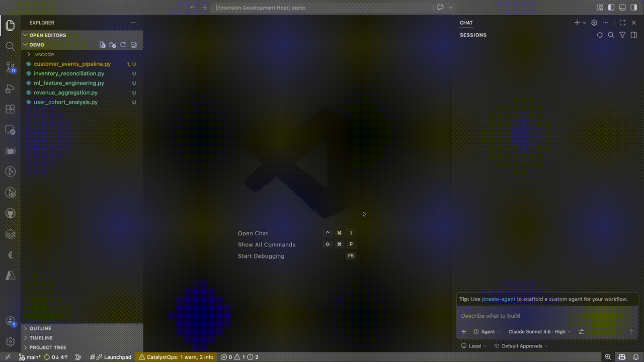Open revenue_aggregation.py file
This screenshot has height=362, width=644.
[x=82, y=93]
